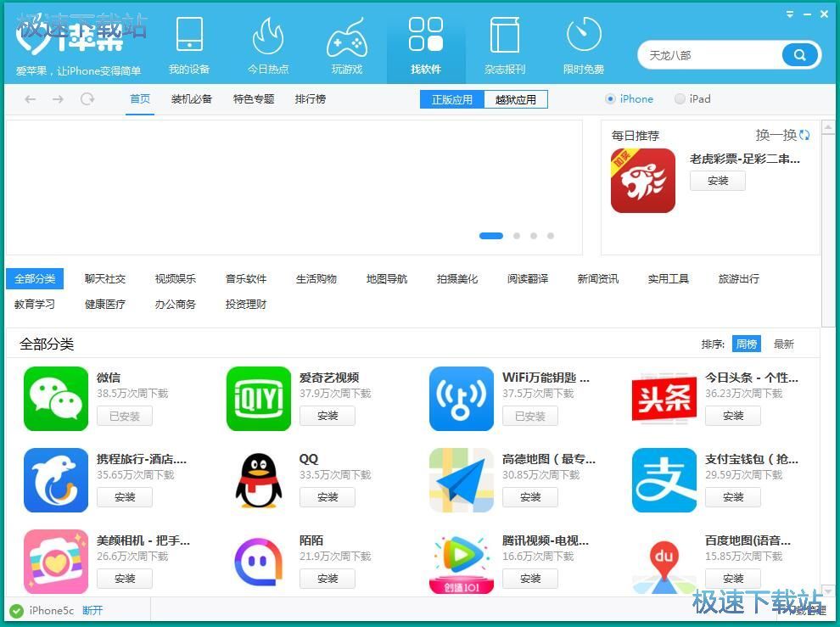The width and height of the screenshot is (840, 627).
Task: Open the title bar dropdown menu arrow
Action: tap(790, 14)
